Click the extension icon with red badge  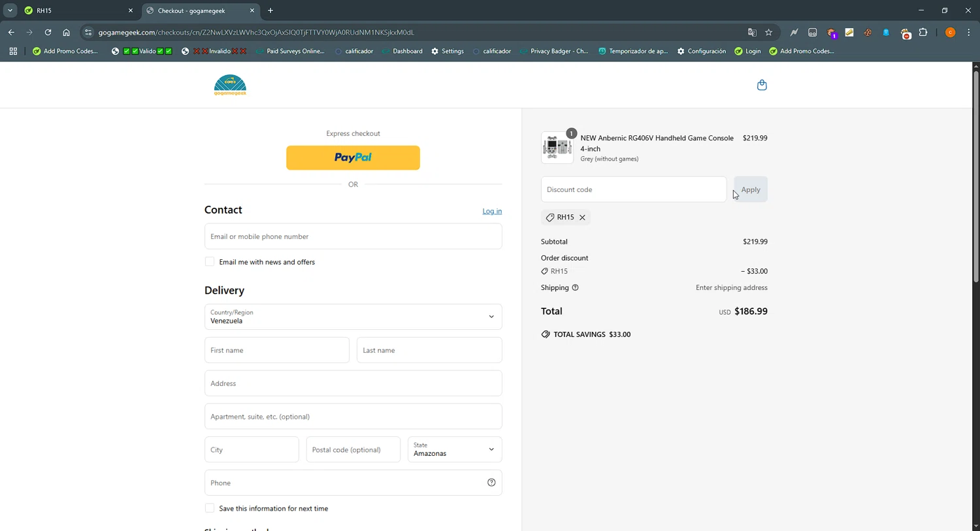tap(905, 33)
